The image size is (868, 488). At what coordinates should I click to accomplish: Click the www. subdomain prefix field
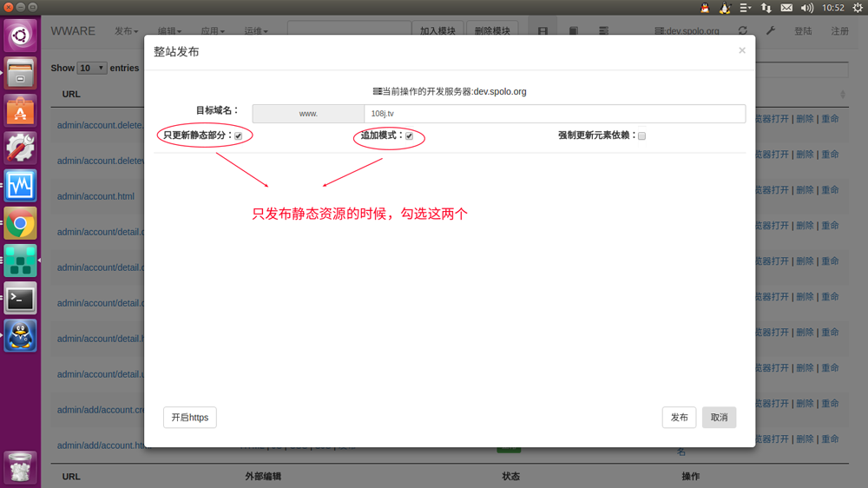tap(308, 114)
